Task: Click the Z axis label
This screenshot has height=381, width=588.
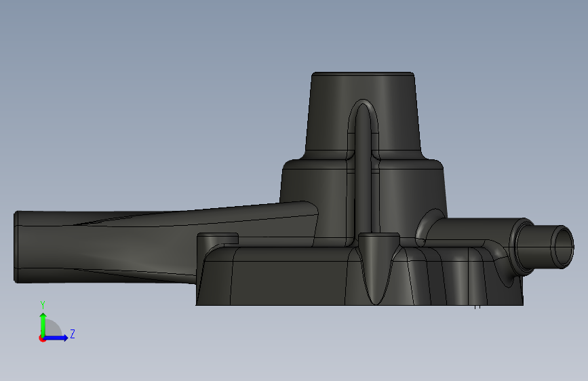Action: (x=73, y=334)
